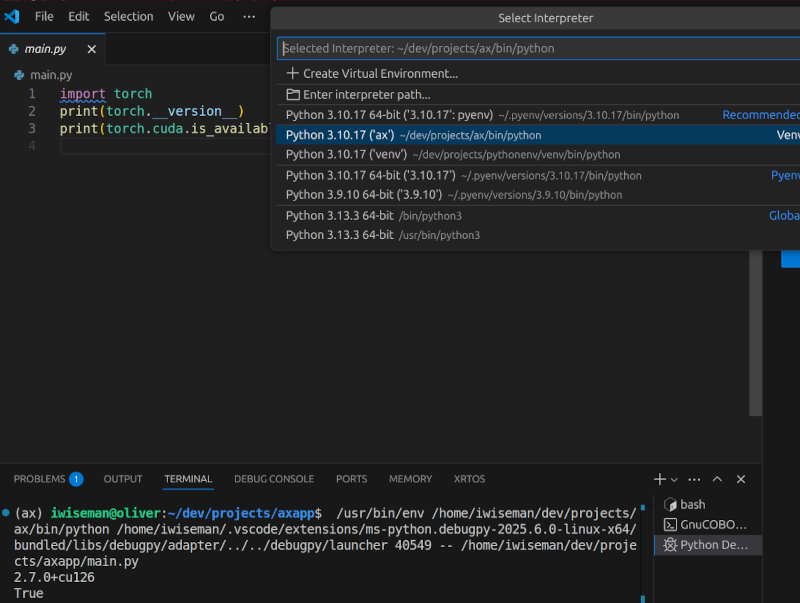Create a new terminal with plus icon
Screen dimensions: 800x603
pos(660,479)
